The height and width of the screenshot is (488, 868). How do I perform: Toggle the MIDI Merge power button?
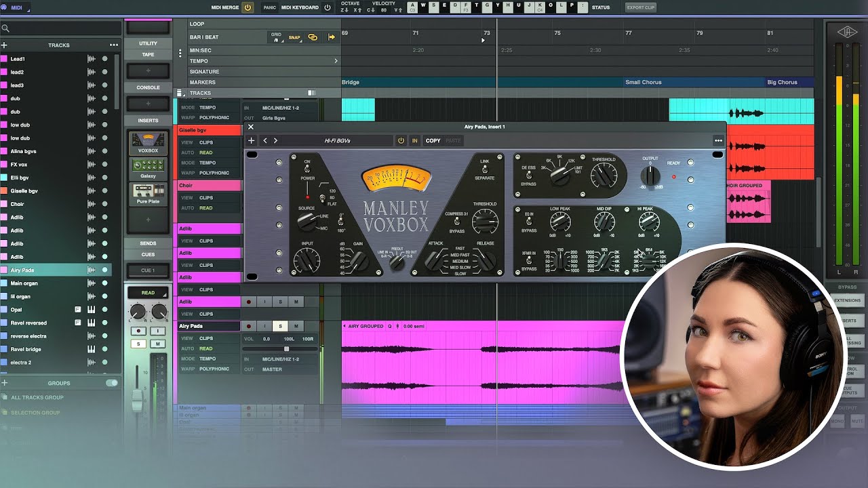click(248, 7)
